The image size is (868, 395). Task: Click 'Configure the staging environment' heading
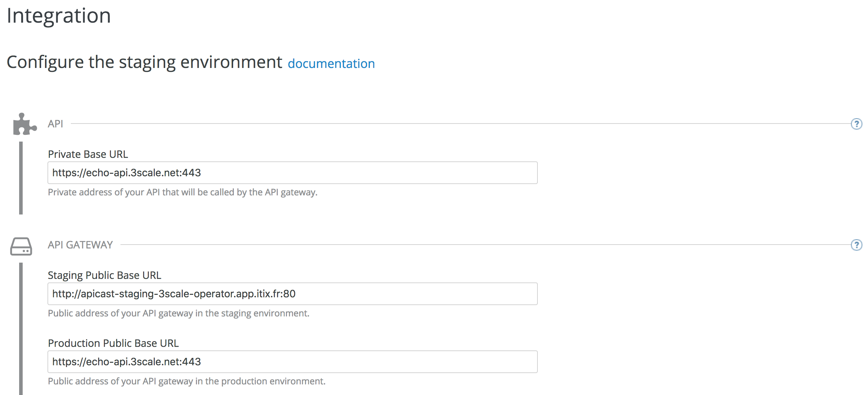click(144, 62)
